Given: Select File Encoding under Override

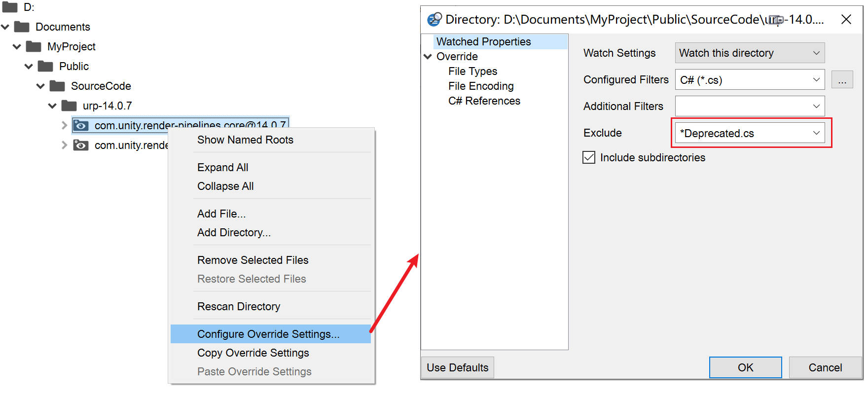Looking at the screenshot, I should (x=481, y=86).
